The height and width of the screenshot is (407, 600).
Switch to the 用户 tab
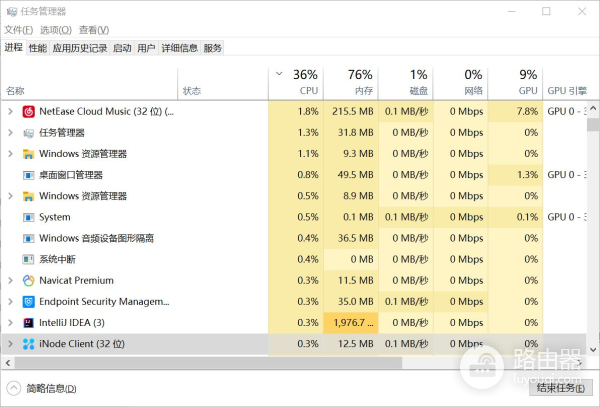(146, 48)
